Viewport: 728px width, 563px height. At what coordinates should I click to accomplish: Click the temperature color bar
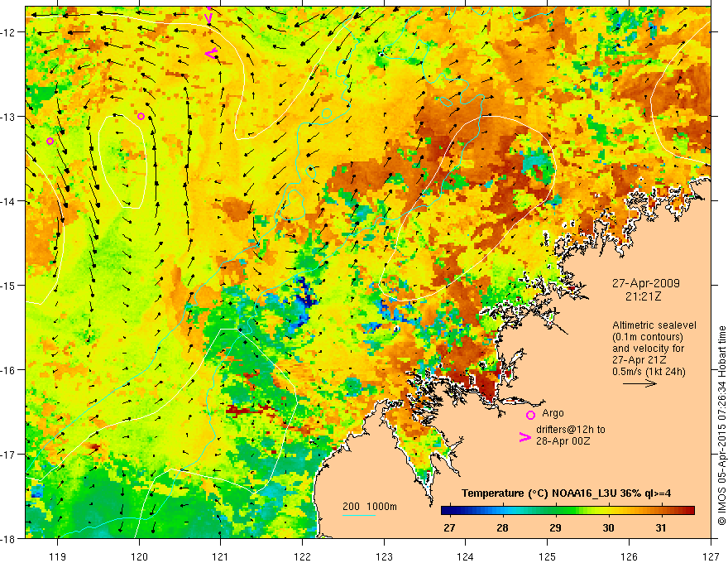coord(568,511)
